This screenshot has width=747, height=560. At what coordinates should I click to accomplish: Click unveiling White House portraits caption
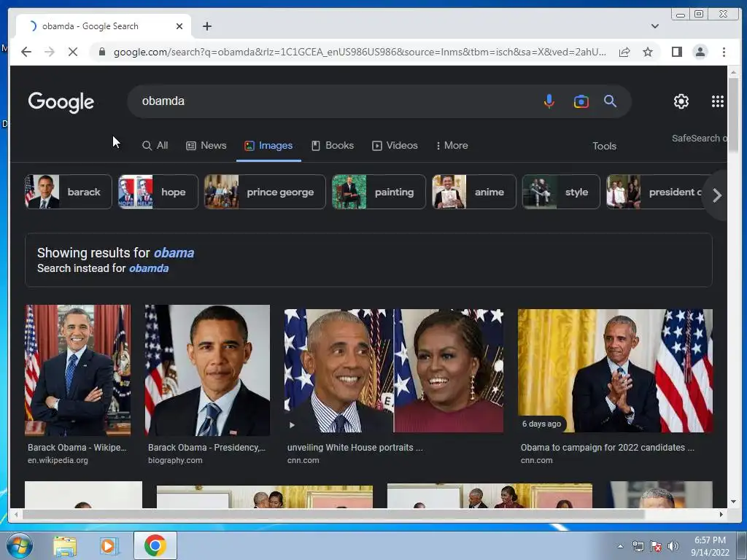coord(355,448)
